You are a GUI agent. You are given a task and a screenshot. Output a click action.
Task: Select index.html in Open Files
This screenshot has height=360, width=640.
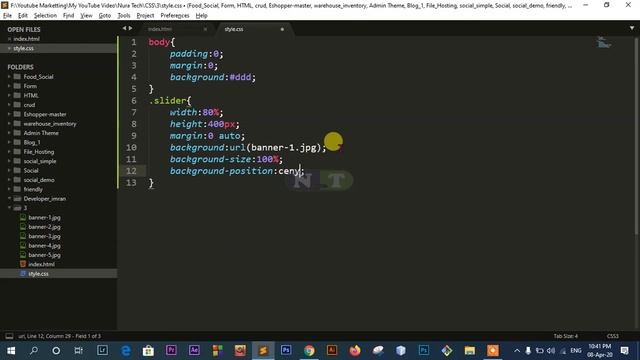[x=27, y=39]
